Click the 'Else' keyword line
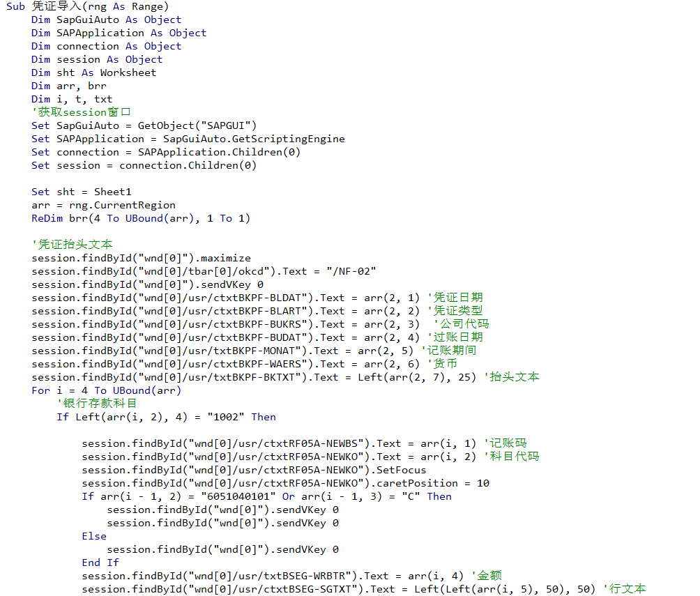This screenshot has height=596, width=700. pyautogui.click(x=94, y=537)
